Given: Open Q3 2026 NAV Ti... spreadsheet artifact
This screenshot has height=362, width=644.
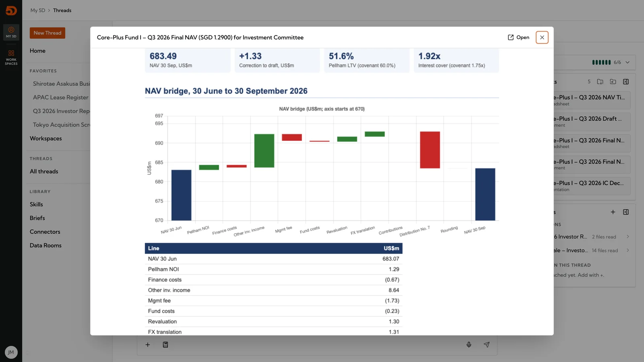Looking at the screenshot, I should pyautogui.click(x=592, y=100).
